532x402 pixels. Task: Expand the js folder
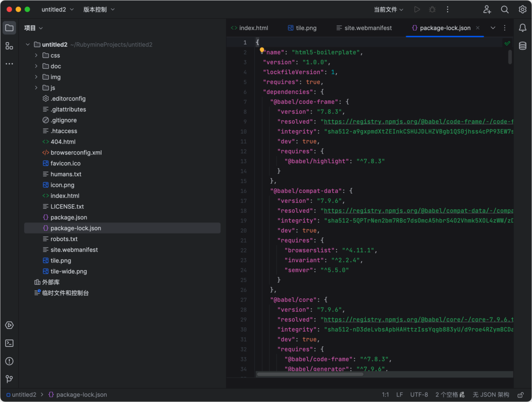coord(36,88)
